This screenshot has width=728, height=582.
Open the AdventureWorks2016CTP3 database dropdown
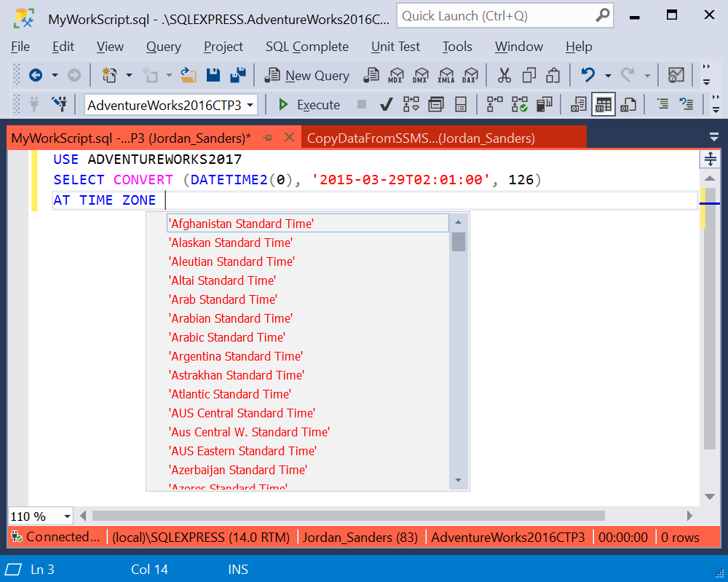pos(171,105)
